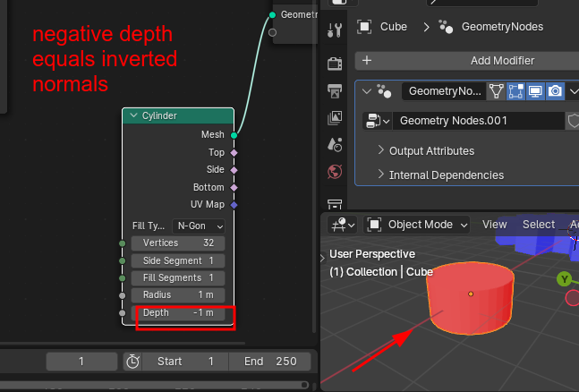Open the Scene properties tab

coord(336,144)
